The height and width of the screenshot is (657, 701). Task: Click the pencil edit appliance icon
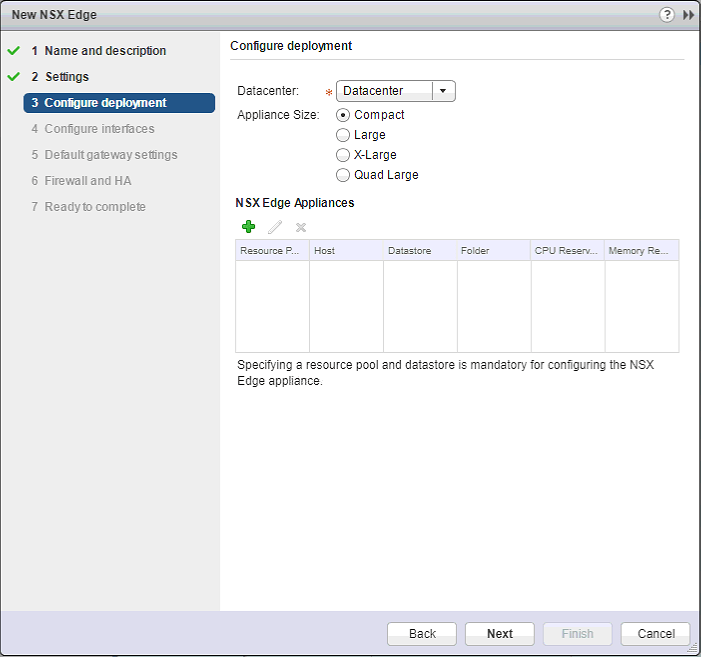coord(275,227)
